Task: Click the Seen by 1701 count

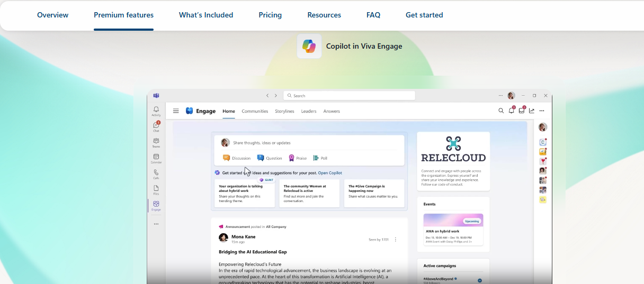Action: 379,240
